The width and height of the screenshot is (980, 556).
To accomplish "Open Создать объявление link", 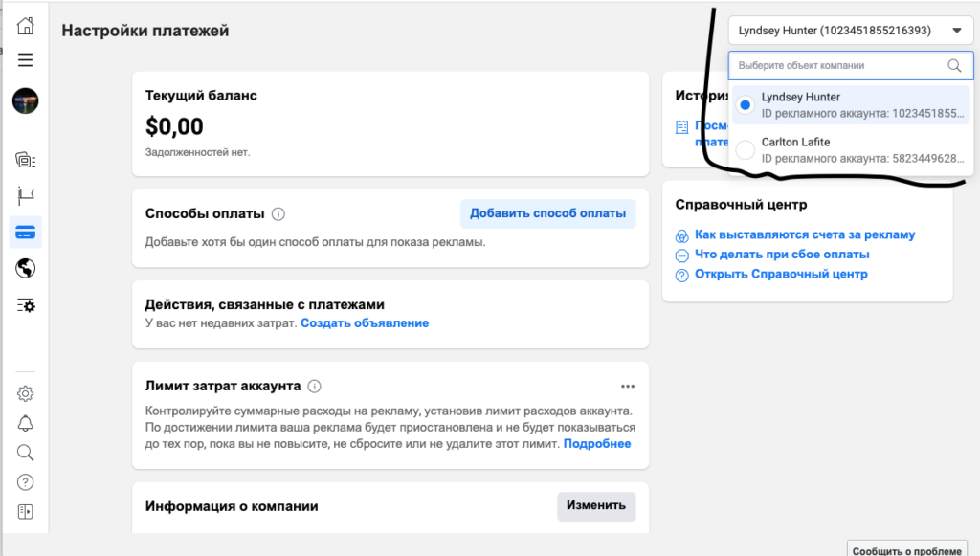I will click(x=365, y=323).
